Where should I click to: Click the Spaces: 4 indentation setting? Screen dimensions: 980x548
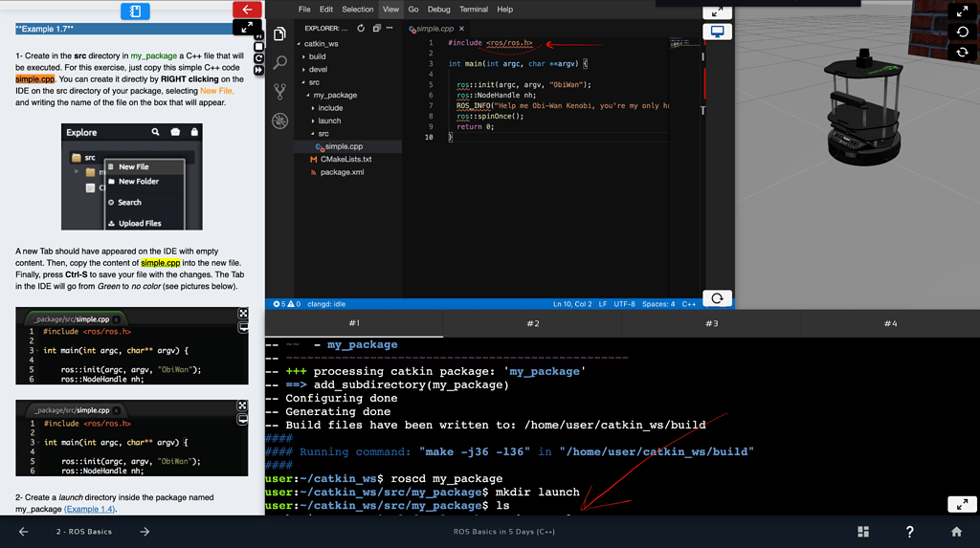point(658,304)
